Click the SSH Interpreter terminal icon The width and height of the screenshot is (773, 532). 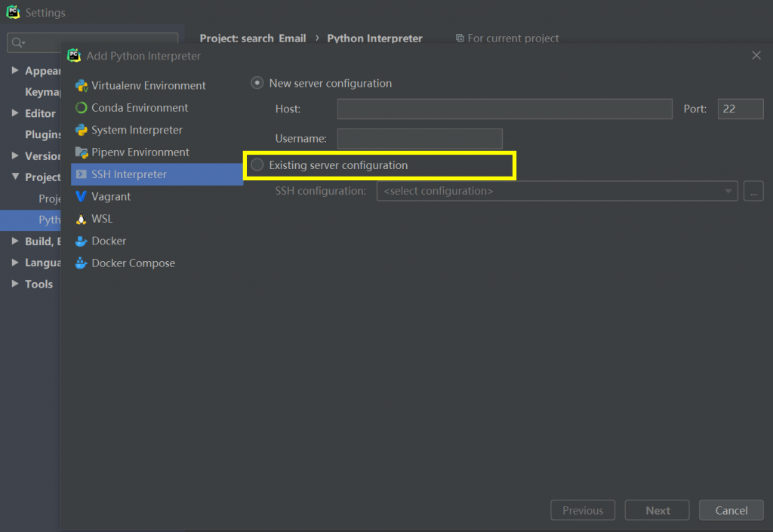point(82,174)
